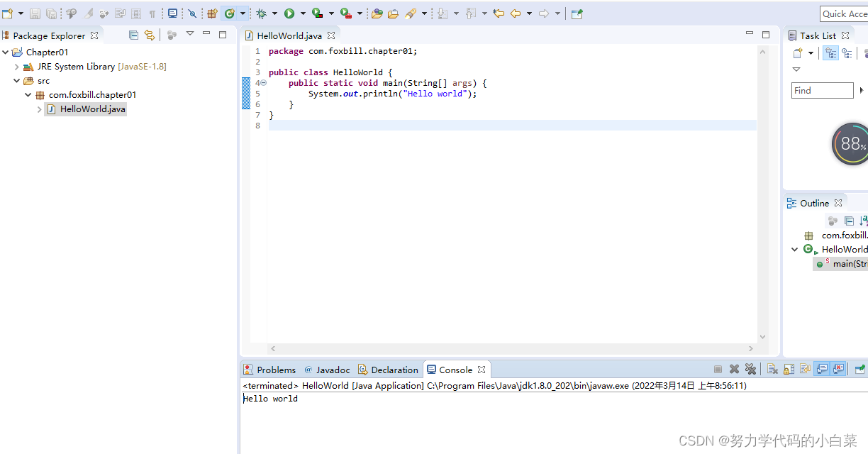Switch to the Declaration tab
Image resolution: width=868 pixels, height=454 pixels.
tap(388, 370)
